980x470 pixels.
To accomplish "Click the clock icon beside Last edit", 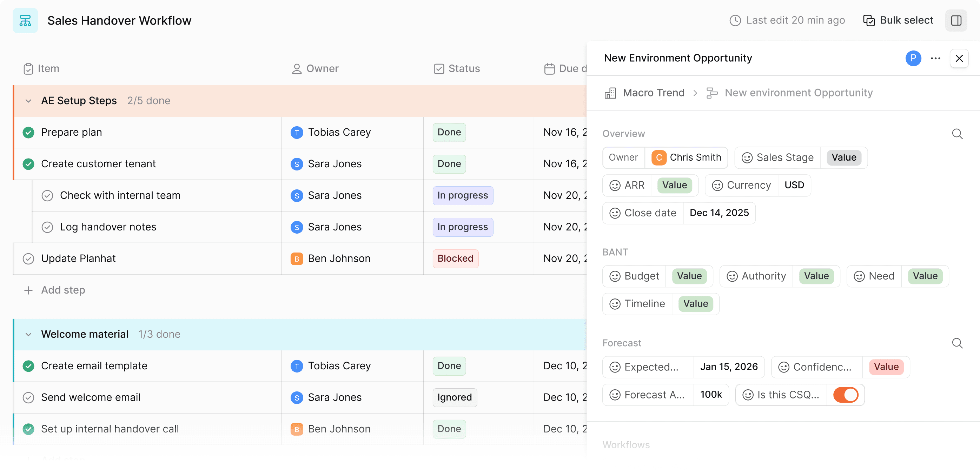I will tap(735, 21).
